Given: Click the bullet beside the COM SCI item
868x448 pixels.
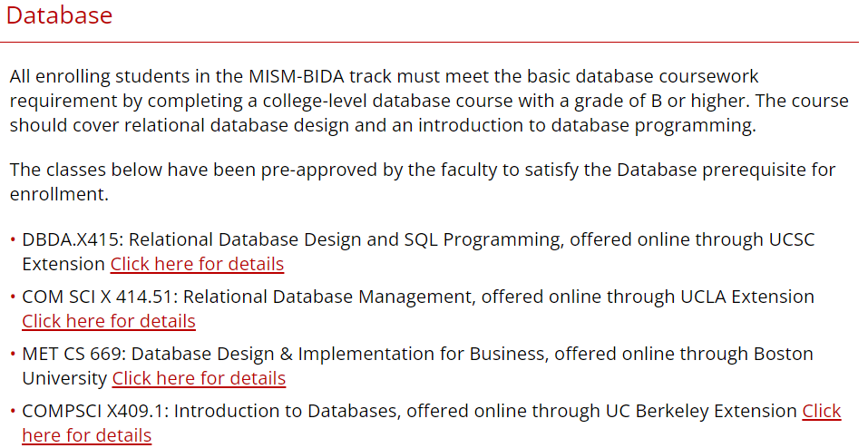Looking at the screenshot, I should click(x=13, y=297).
